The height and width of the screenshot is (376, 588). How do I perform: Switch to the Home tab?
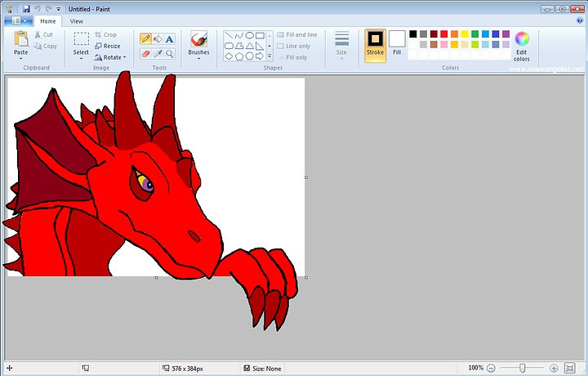[x=48, y=21]
